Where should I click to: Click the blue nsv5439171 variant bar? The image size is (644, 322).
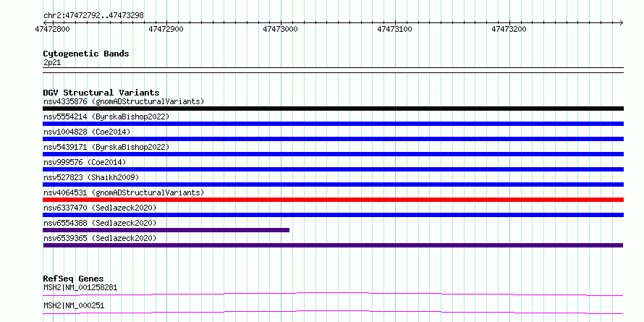pos(333,154)
